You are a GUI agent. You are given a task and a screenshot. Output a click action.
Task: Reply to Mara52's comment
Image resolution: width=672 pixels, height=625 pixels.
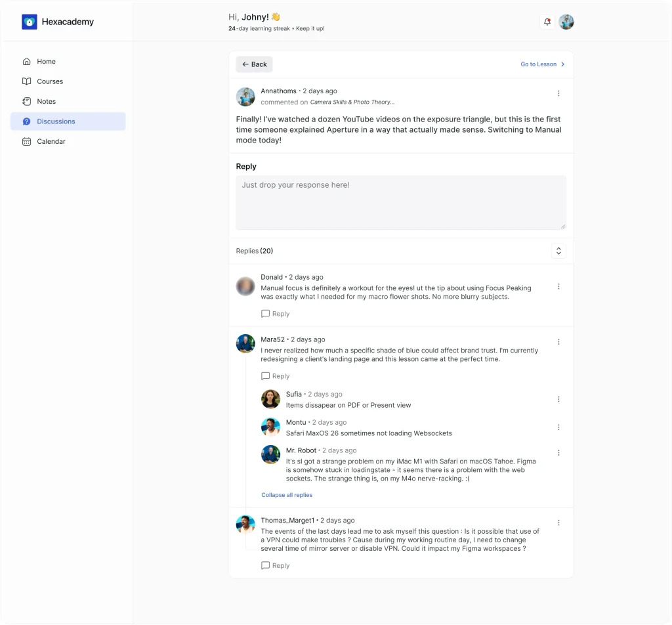tap(275, 376)
